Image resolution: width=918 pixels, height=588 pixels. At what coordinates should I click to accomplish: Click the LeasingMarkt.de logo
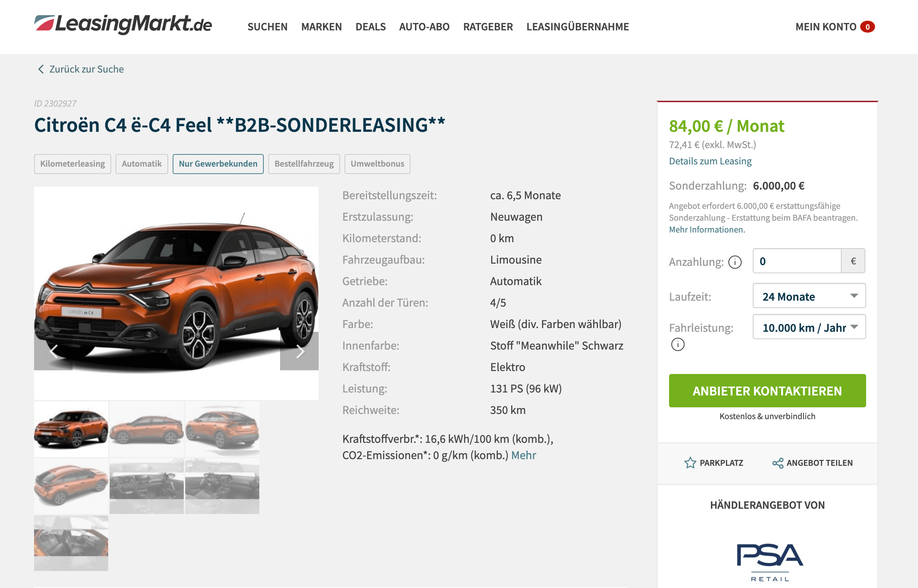[123, 24]
